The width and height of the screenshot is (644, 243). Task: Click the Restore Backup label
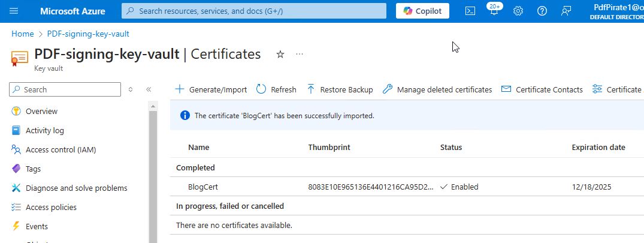(x=347, y=89)
